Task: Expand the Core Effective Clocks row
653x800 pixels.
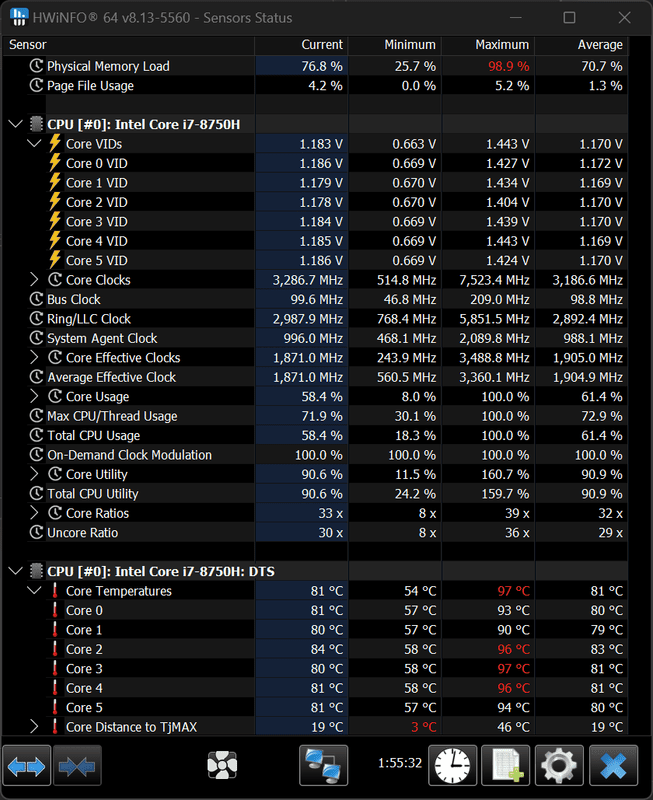Action: click(34, 357)
